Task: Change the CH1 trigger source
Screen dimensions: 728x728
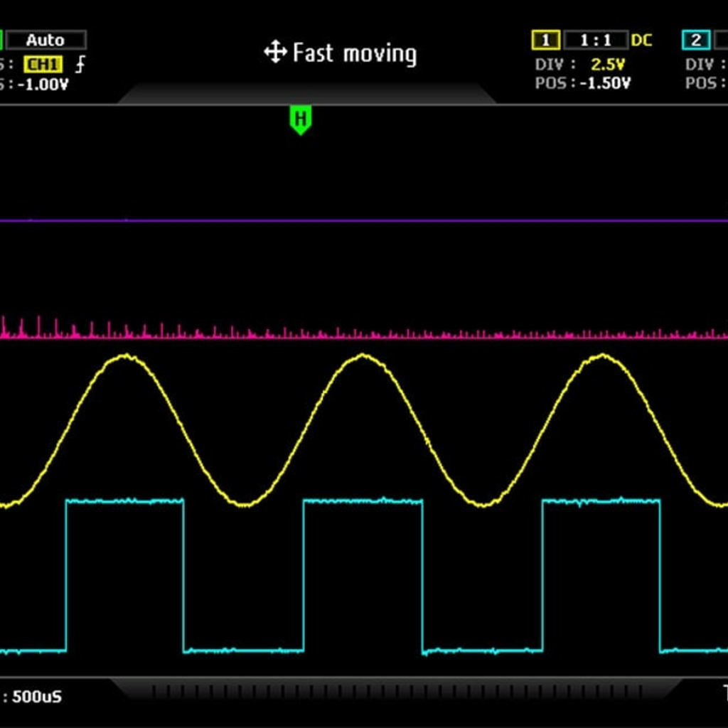Action: coord(42,65)
